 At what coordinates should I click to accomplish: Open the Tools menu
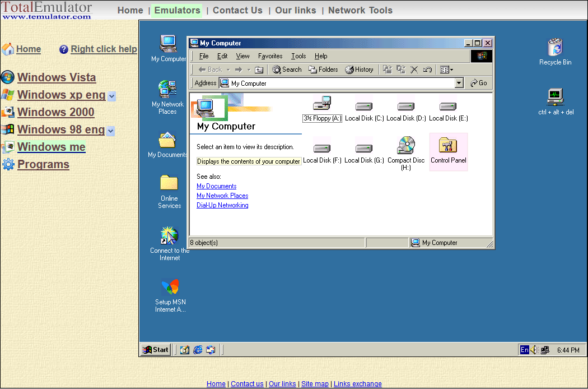click(298, 56)
